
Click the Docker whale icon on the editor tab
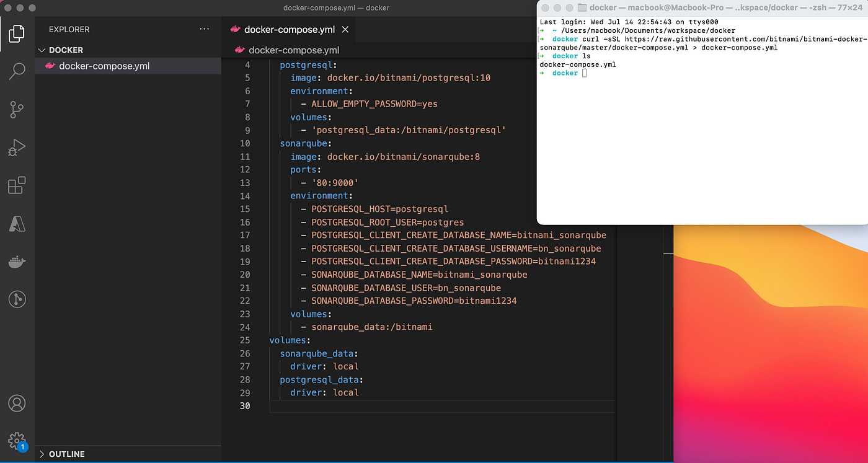click(235, 30)
